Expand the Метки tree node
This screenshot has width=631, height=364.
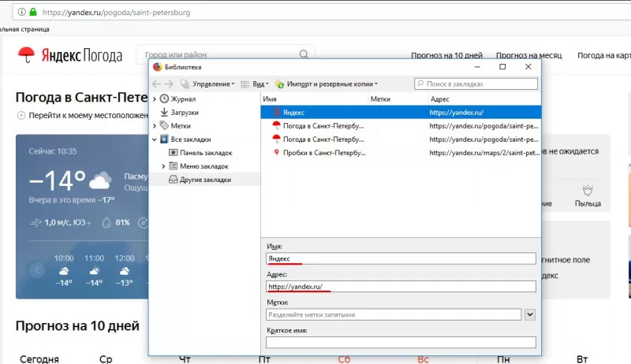[155, 126]
